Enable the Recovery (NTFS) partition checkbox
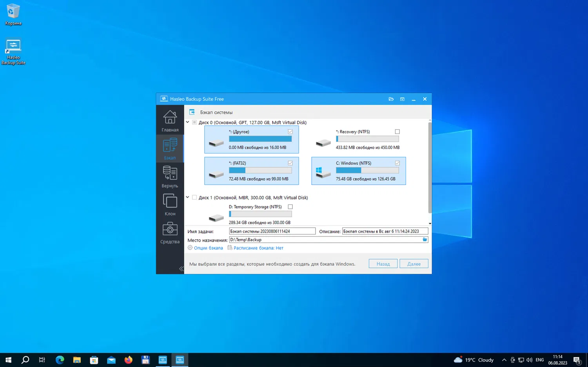Viewport: 588px width, 367px height. tap(397, 132)
